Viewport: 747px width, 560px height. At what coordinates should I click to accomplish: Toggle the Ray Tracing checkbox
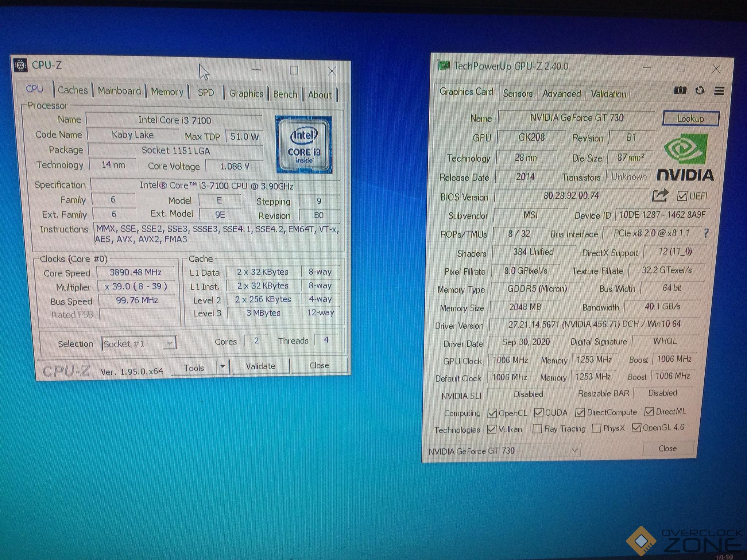tap(537, 429)
